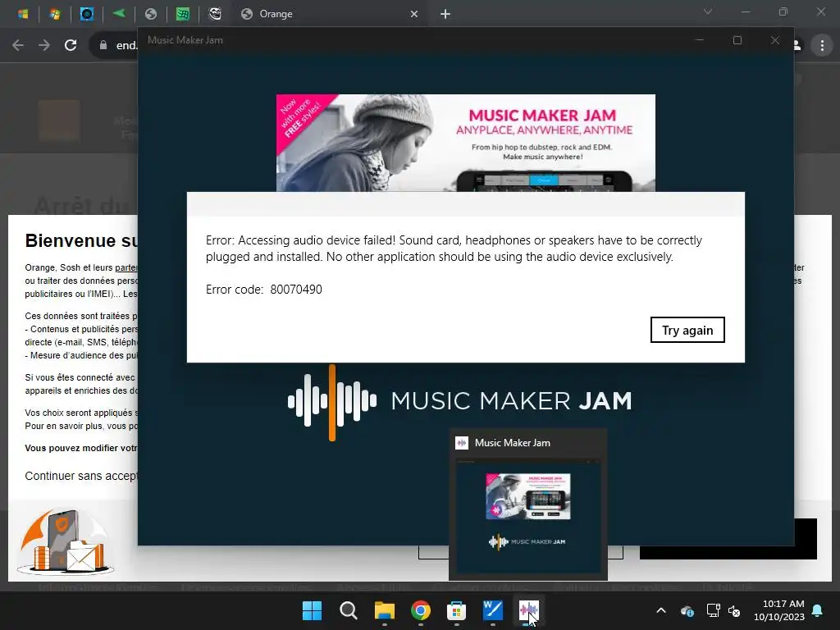Close the Music Maker Jam window
This screenshot has width=840, height=630.
774,40
